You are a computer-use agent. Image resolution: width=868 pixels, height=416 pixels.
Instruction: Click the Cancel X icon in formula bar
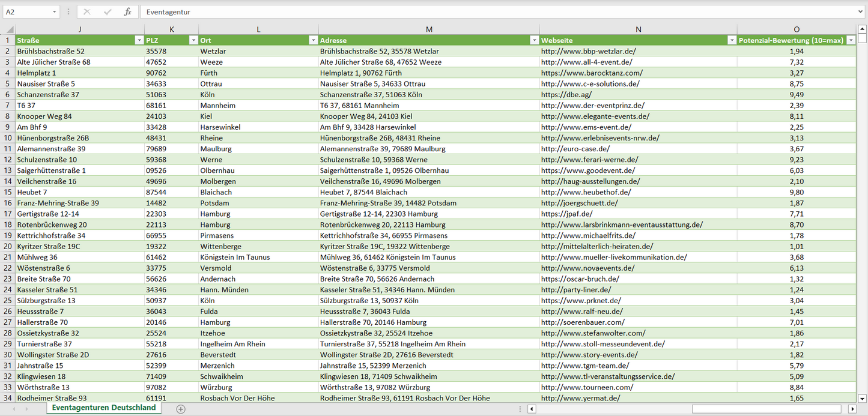pos(87,12)
